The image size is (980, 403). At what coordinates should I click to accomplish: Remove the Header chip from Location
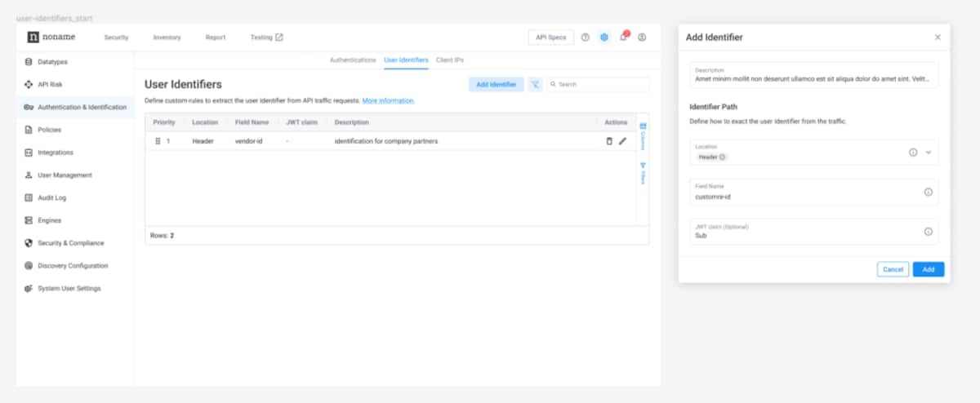pyautogui.click(x=722, y=157)
